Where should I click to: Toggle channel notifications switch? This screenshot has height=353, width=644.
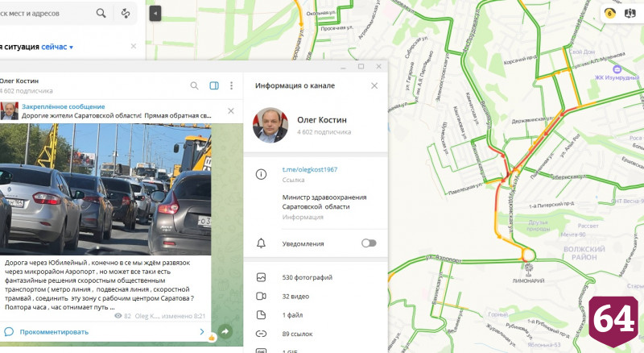369,243
